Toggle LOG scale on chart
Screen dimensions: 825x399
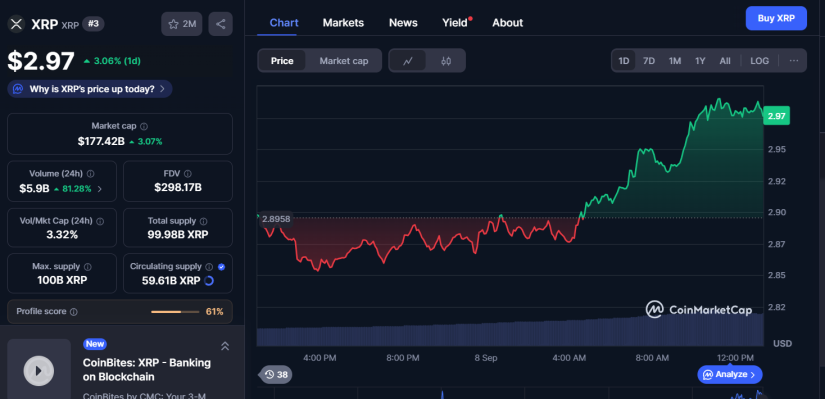[759, 61]
